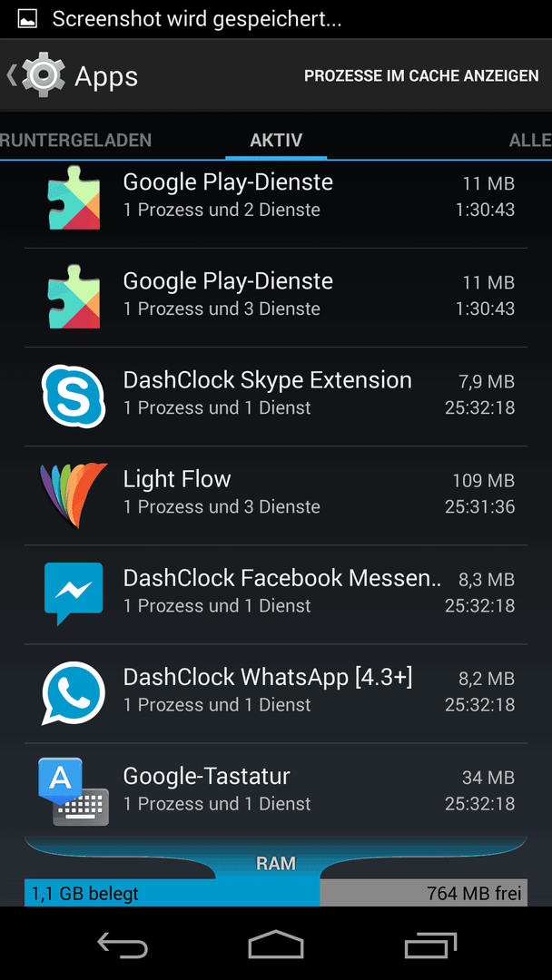Select the AKTIV tab
The width and height of the screenshot is (552, 980).
[276, 140]
